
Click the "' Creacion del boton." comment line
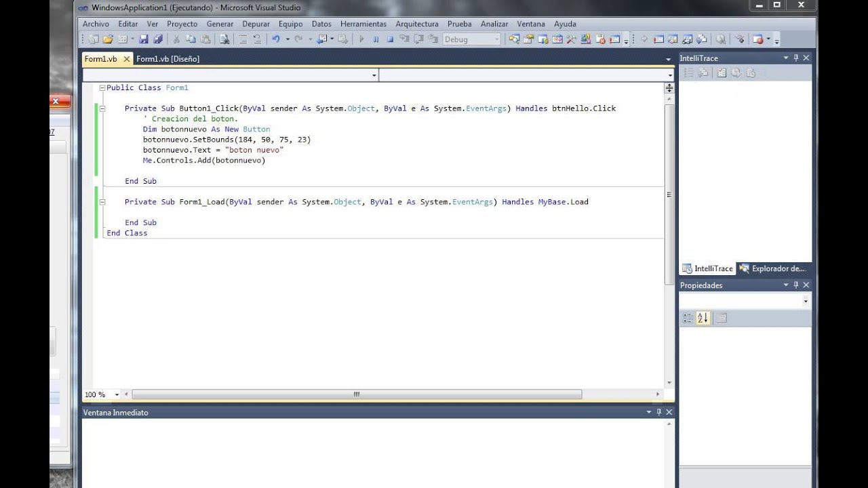190,119
